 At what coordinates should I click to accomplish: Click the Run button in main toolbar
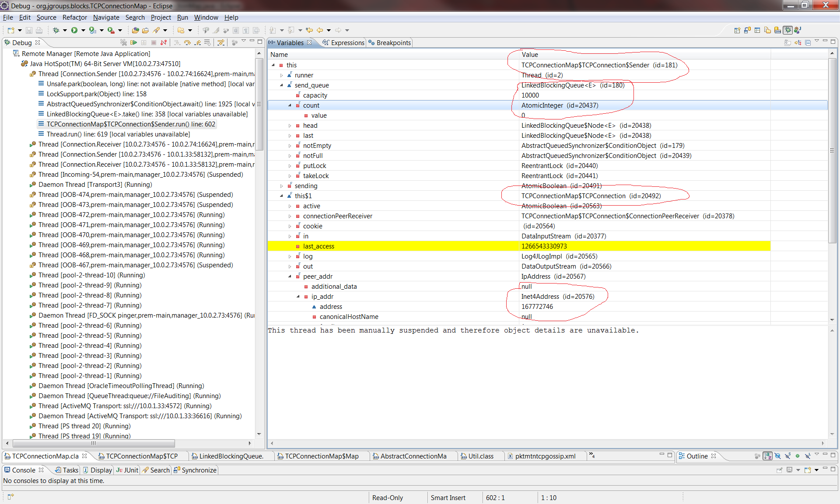coord(74,30)
